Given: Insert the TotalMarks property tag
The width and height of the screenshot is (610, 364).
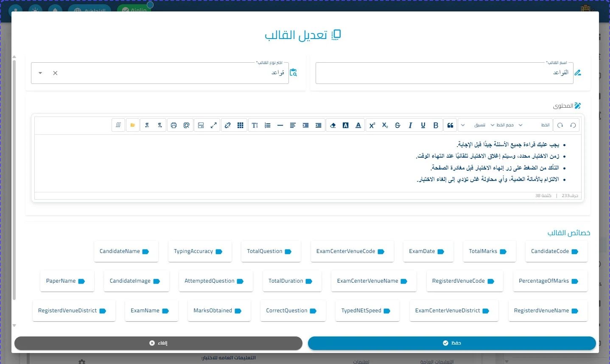Looking at the screenshot, I should coord(490,251).
